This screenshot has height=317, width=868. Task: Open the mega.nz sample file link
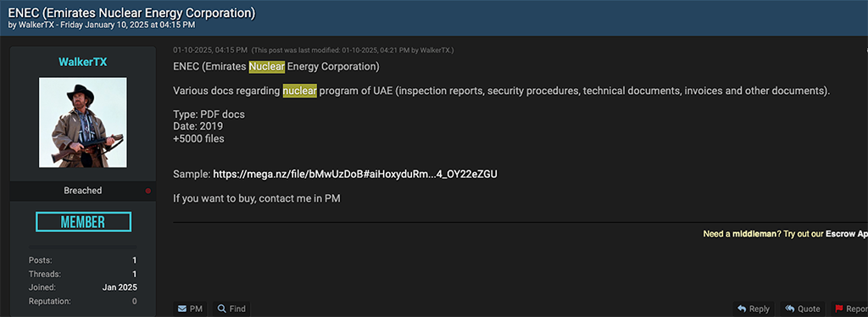pyautogui.click(x=355, y=174)
